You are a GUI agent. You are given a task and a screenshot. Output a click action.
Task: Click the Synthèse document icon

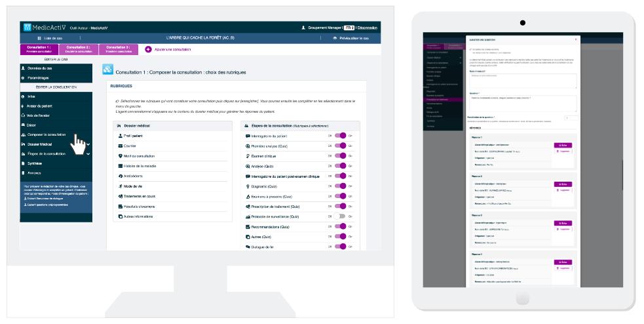pos(23,163)
